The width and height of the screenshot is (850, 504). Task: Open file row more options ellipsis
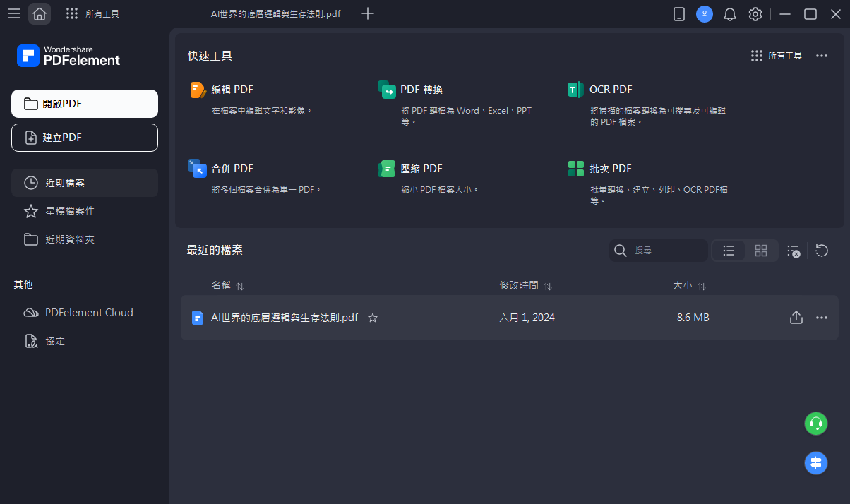(x=822, y=318)
